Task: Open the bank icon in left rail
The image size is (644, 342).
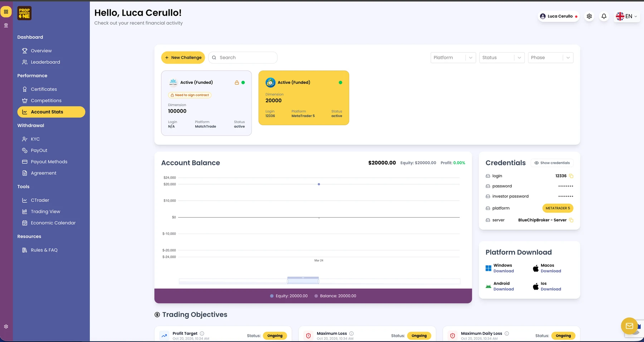Action: pyautogui.click(x=6, y=25)
